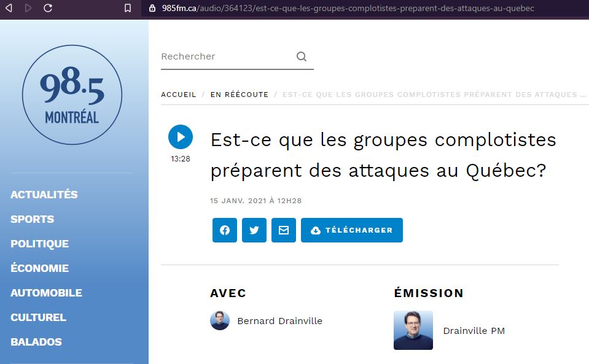This screenshot has height=364, width=589.
Task: Bookmark this page with the bookmark icon
Action: [x=128, y=8]
